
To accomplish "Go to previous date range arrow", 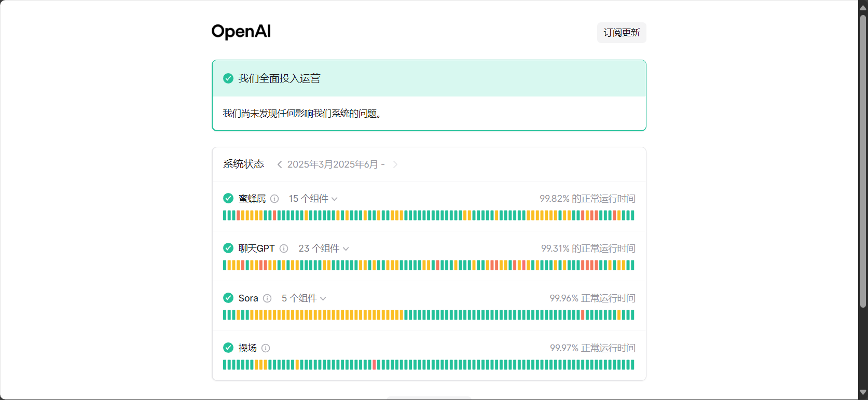I will 280,164.
